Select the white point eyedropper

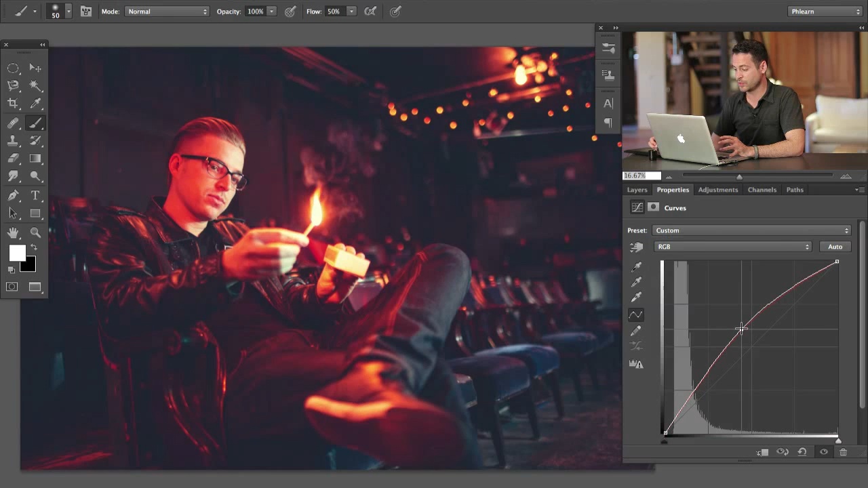pyautogui.click(x=636, y=297)
